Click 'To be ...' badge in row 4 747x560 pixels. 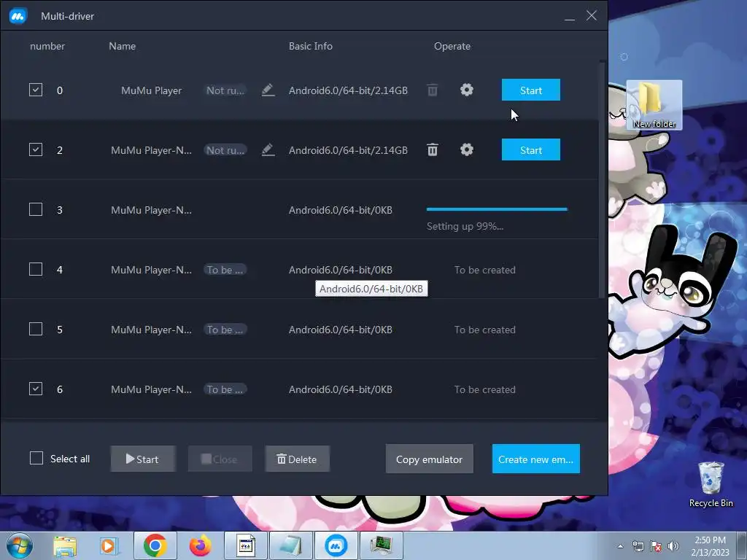point(225,270)
